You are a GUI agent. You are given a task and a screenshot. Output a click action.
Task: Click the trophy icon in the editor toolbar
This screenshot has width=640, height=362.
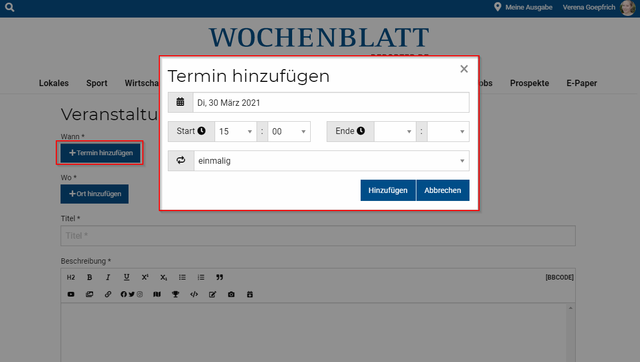click(x=176, y=294)
